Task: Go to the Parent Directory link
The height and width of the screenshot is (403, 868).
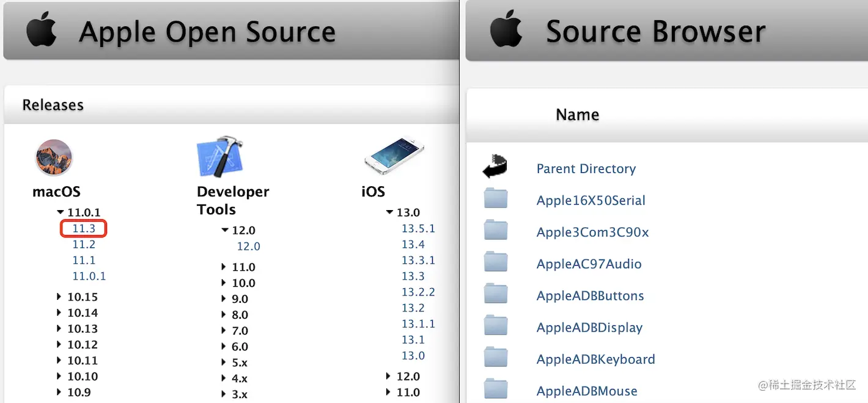Action: point(586,169)
